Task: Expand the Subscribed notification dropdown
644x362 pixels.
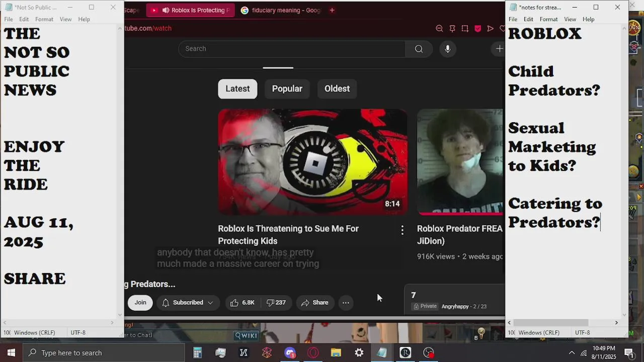Action: pyautogui.click(x=210, y=303)
